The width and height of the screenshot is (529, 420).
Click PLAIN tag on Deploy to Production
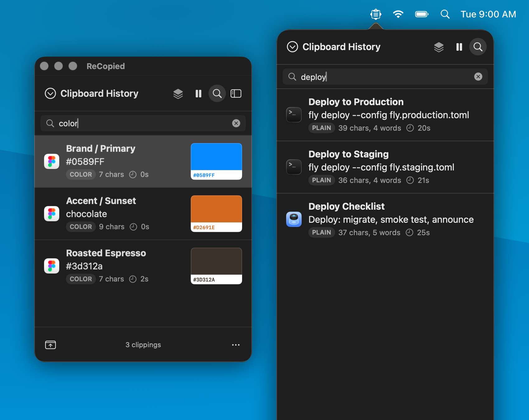pos(321,128)
